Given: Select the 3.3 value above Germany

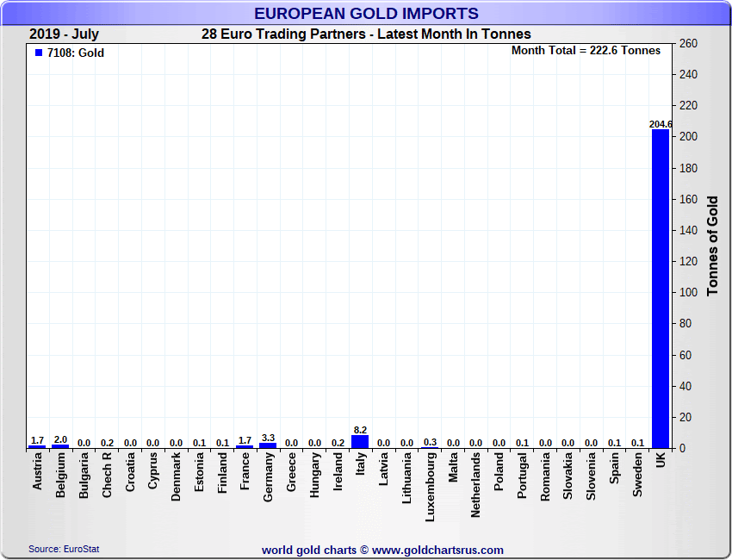Looking at the screenshot, I should pyautogui.click(x=268, y=438).
